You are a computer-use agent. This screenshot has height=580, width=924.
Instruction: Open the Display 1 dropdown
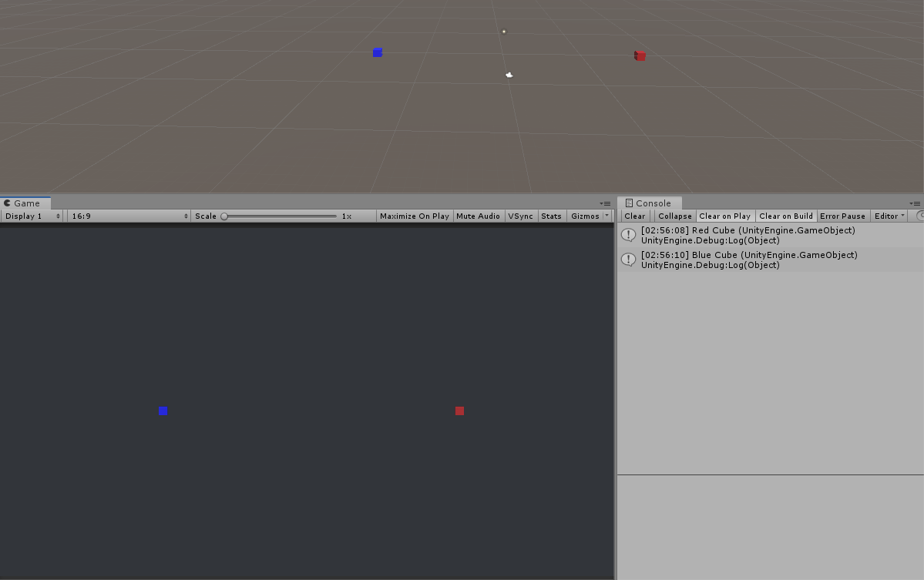pos(32,216)
